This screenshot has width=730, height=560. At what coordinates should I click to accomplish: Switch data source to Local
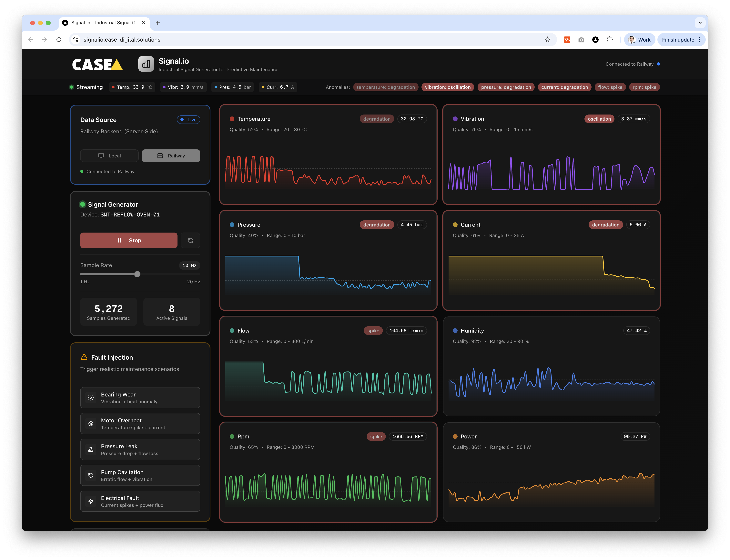109,155
